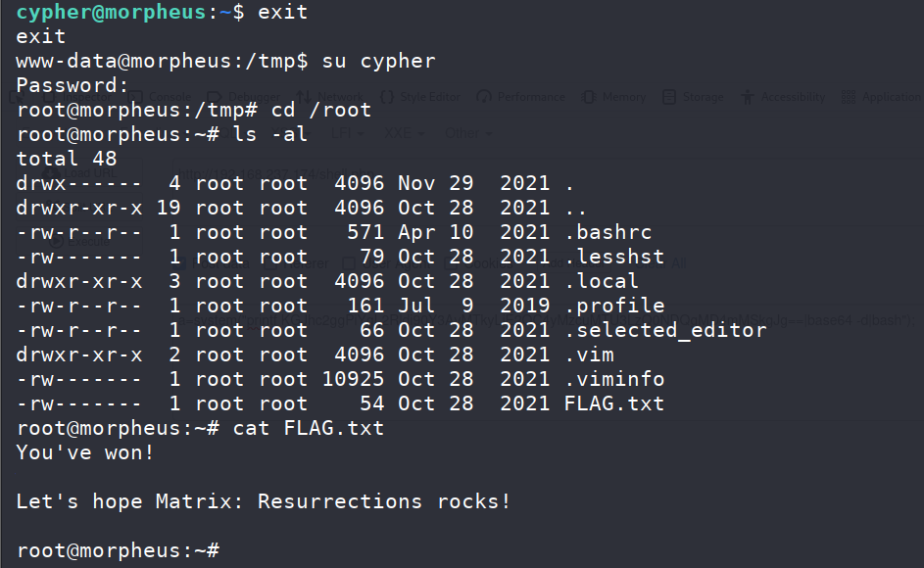Screen dimensions: 924x568
Task: Click the Performance gauge icon
Action: pos(484,97)
